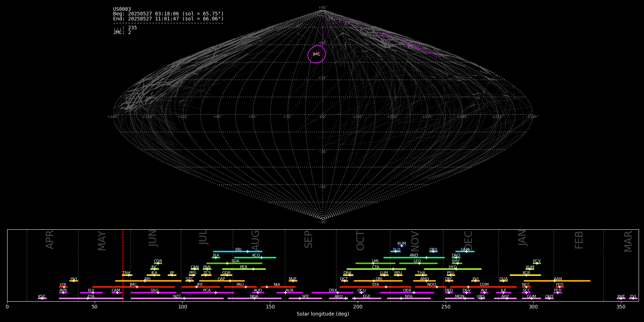Click the 'JMC: 2' count in header
The height and width of the screenshot is (322, 644).
[122, 32]
